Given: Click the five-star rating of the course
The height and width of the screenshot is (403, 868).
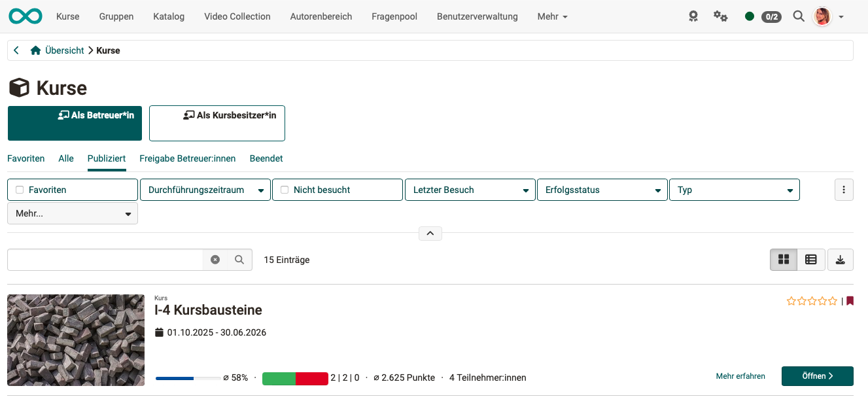Looking at the screenshot, I should (811, 301).
